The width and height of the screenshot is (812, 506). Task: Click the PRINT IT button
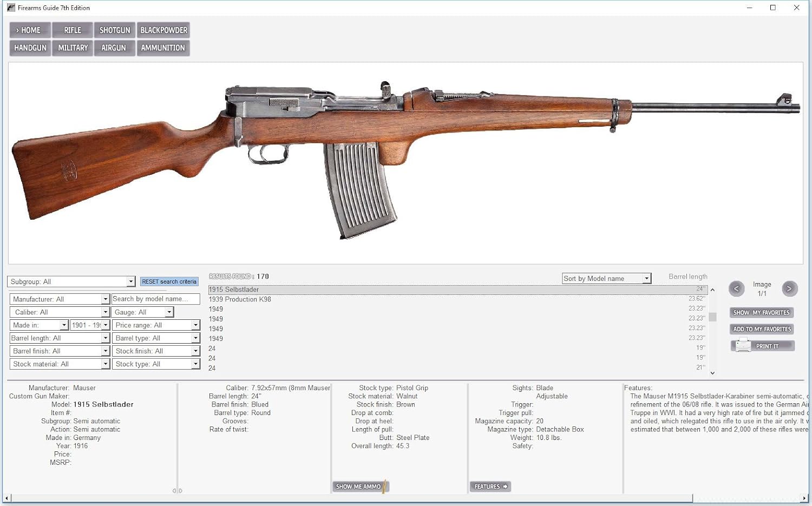click(763, 346)
